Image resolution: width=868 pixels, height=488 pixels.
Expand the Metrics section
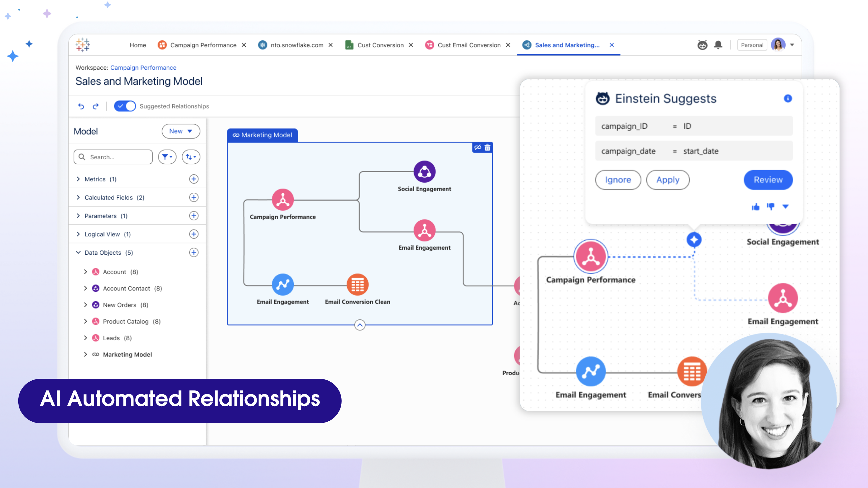point(78,179)
